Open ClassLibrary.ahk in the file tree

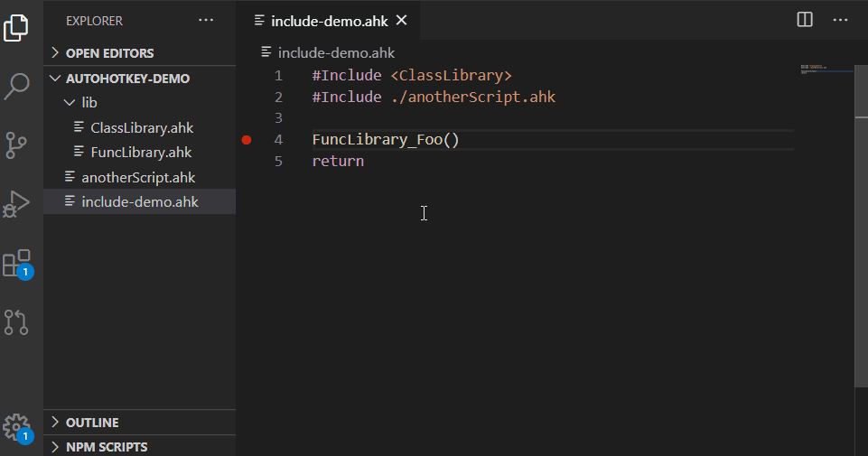(x=139, y=128)
